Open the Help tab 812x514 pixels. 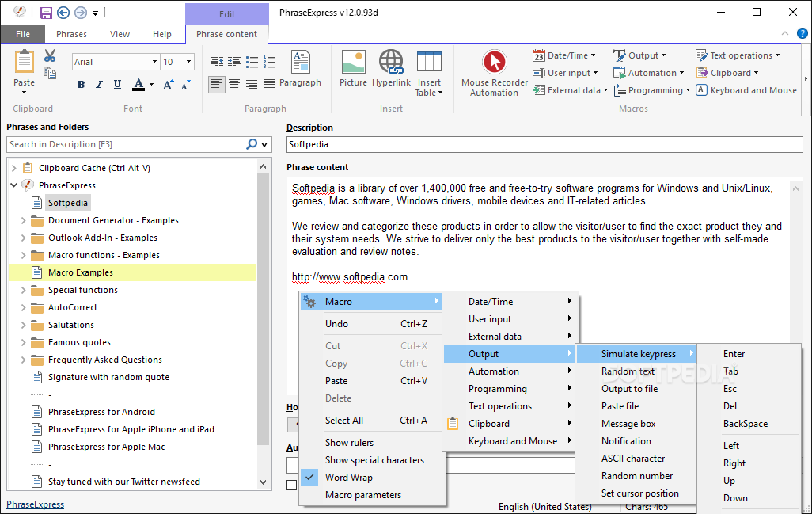(162, 34)
